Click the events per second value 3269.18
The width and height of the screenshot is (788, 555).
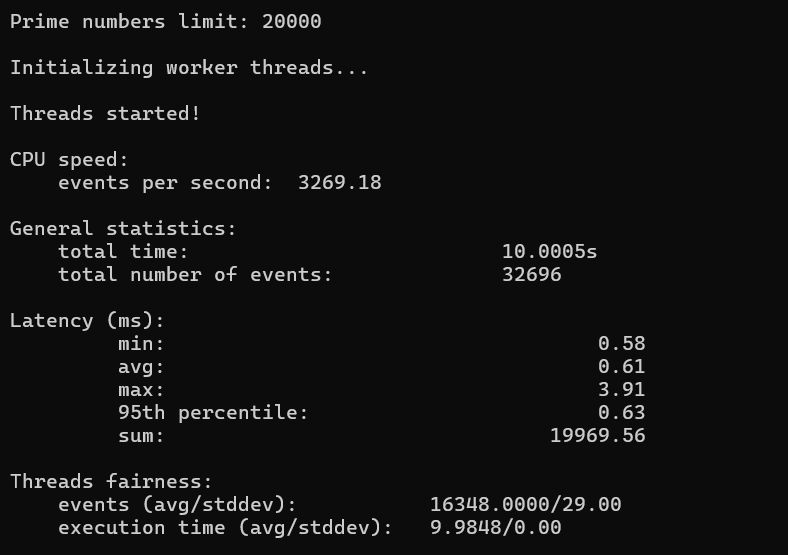[x=339, y=183]
